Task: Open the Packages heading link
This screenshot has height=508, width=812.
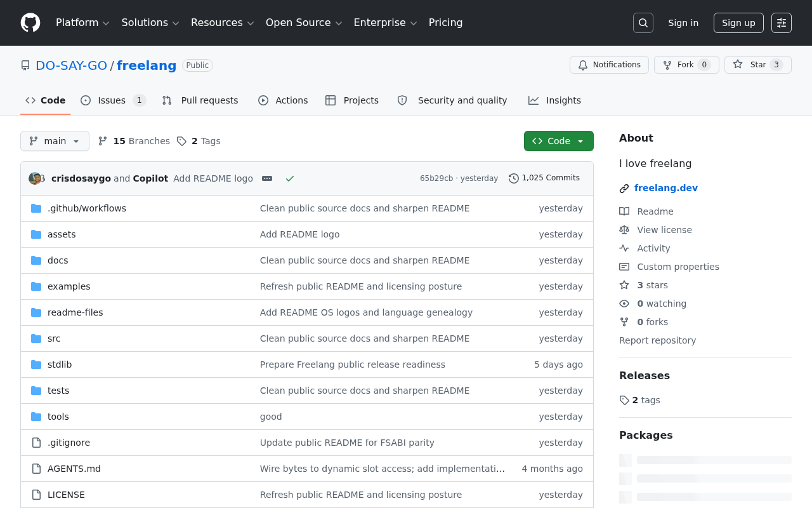Action: click(646, 435)
